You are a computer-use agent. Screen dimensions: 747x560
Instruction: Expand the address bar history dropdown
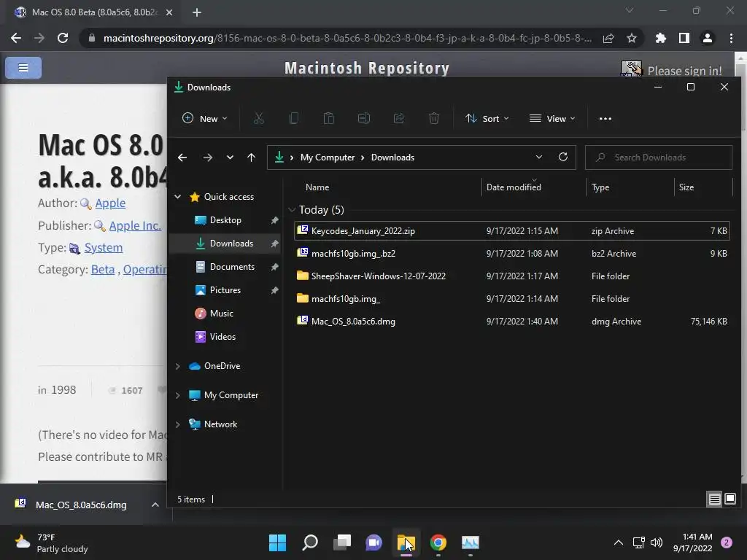(539, 157)
